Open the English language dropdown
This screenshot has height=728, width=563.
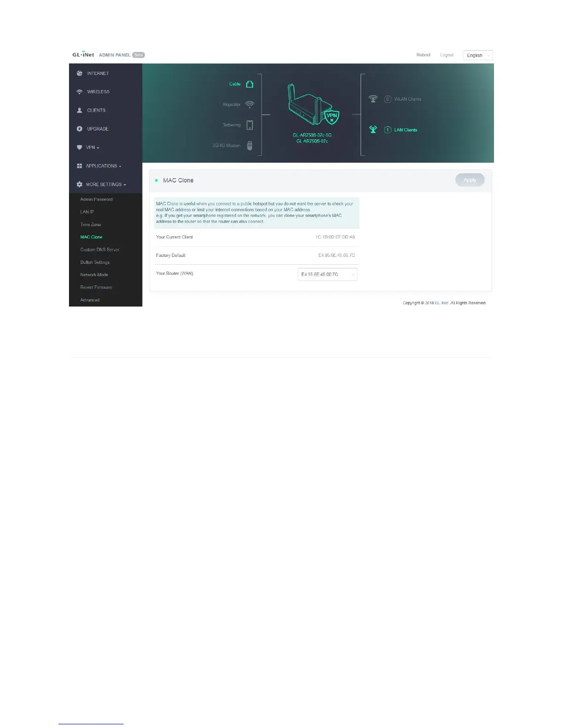point(478,55)
